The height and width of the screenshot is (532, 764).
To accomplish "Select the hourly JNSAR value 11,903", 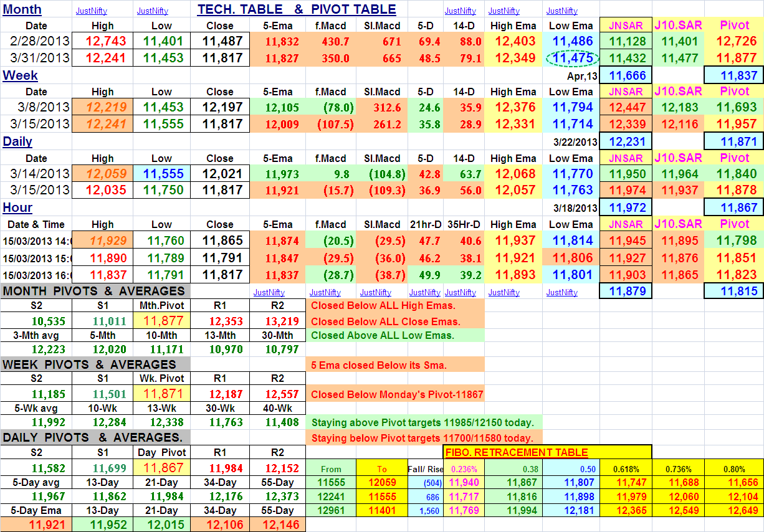I will pyautogui.click(x=626, y=274).
